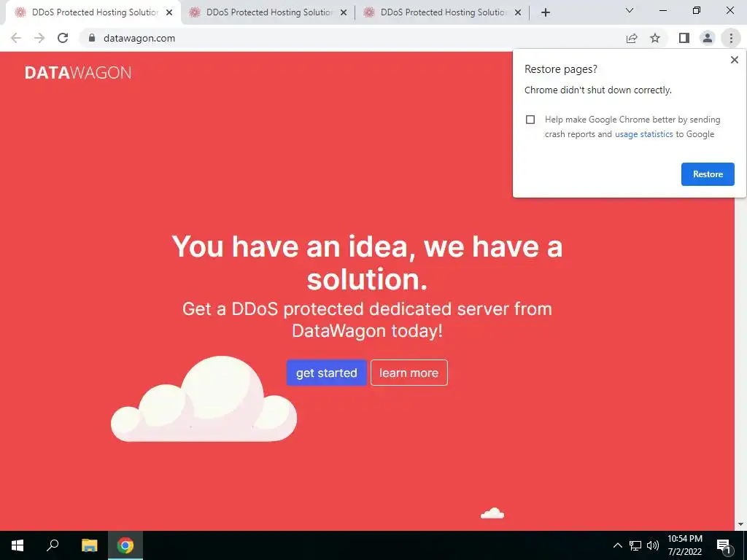Open the notification center icon
Image resolution: width=747 pixels, height=560 pixels.
724,545
